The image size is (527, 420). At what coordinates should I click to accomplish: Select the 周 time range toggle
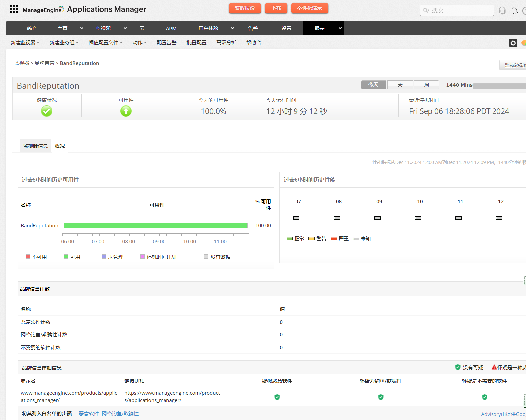pyautogui.click(x=427, y=85)
